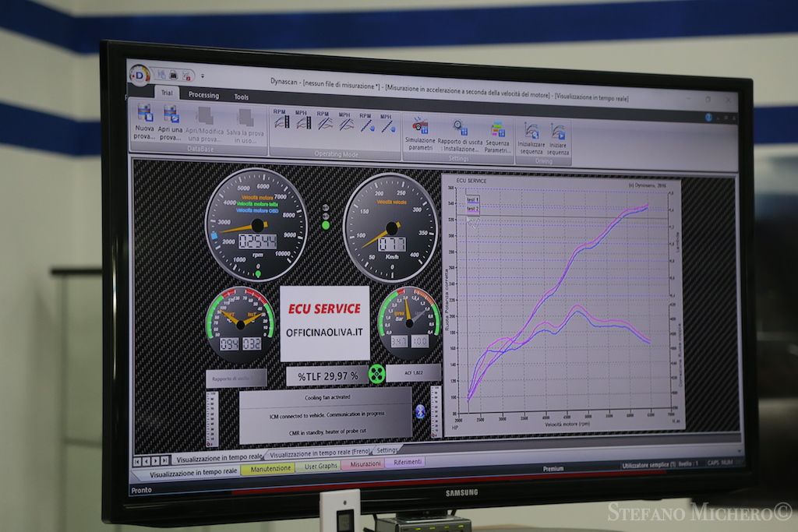Open the User Graphs bottom tab
This screenshot has height=532, width=798.
tap(321, 466)
